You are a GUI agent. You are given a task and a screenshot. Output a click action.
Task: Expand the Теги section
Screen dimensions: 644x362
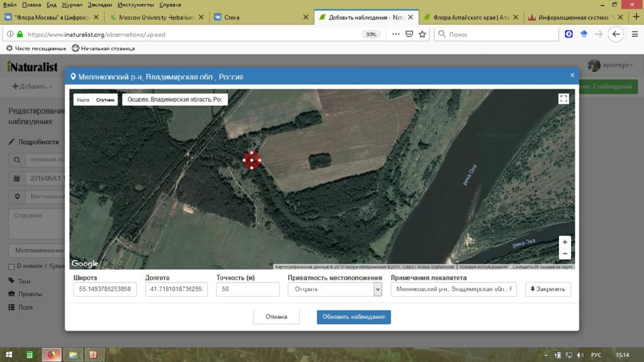click(x=19, y=281)
